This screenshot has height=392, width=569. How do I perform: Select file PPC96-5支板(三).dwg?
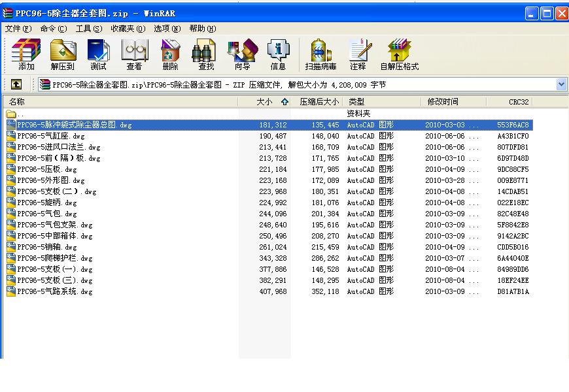pos(55,280)
